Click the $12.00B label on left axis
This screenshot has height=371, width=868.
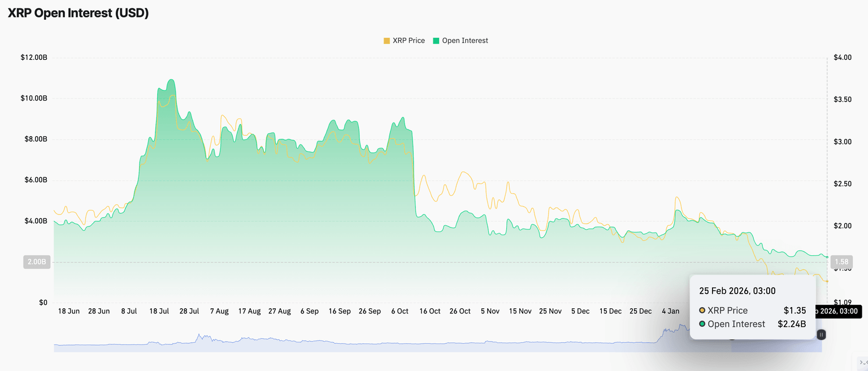[x=34, y=58]
